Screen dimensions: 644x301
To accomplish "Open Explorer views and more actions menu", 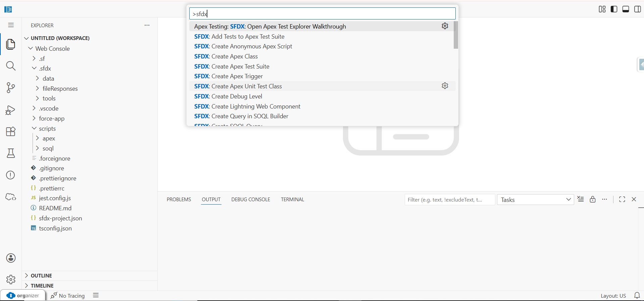I will pos(147,25).
